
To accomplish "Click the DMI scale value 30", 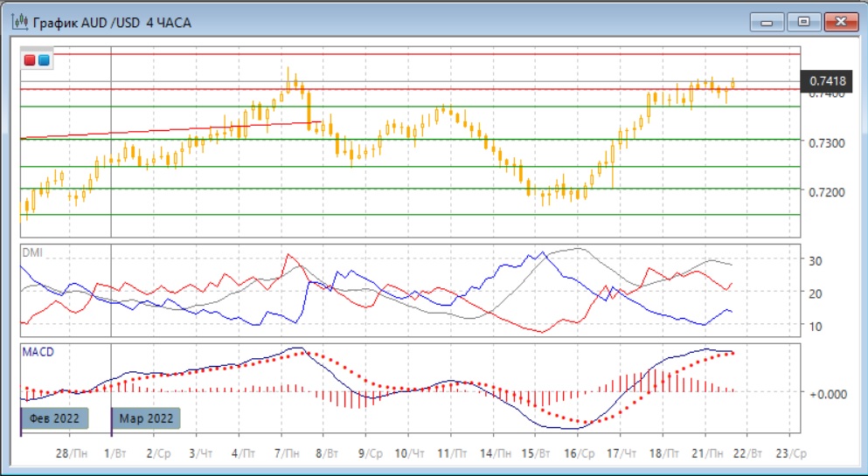I will 816,260.
